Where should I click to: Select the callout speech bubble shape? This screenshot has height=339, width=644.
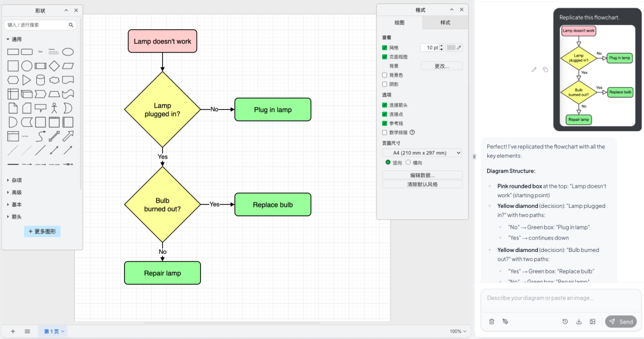click(41, 108)
